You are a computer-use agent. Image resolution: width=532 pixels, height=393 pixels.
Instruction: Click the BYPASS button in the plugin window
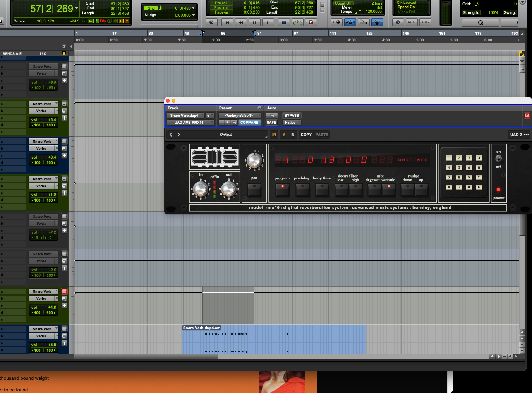(292, 116)
